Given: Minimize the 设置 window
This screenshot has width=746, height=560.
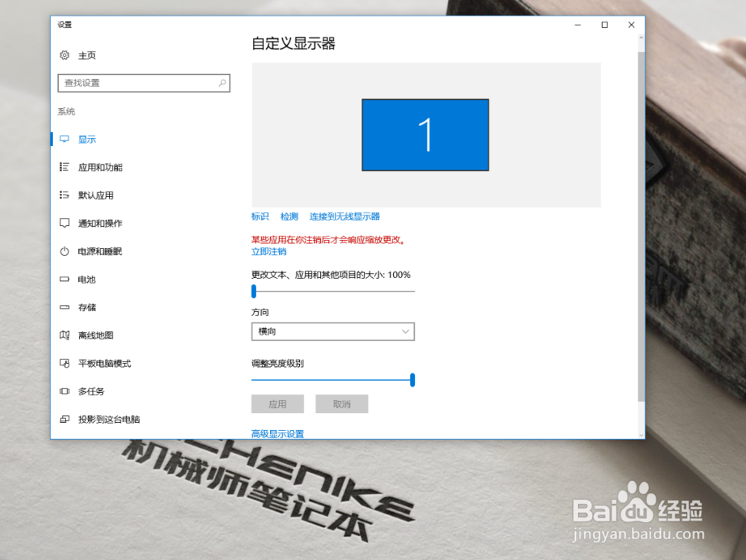Looking at the screenshot, I should [x=577, y=25].
